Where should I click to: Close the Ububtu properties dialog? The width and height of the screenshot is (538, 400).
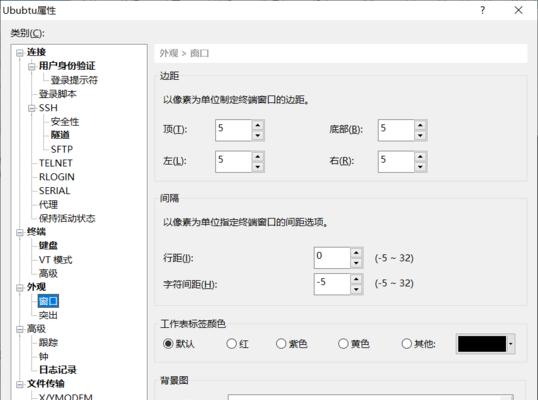click(x=518, y=10)
